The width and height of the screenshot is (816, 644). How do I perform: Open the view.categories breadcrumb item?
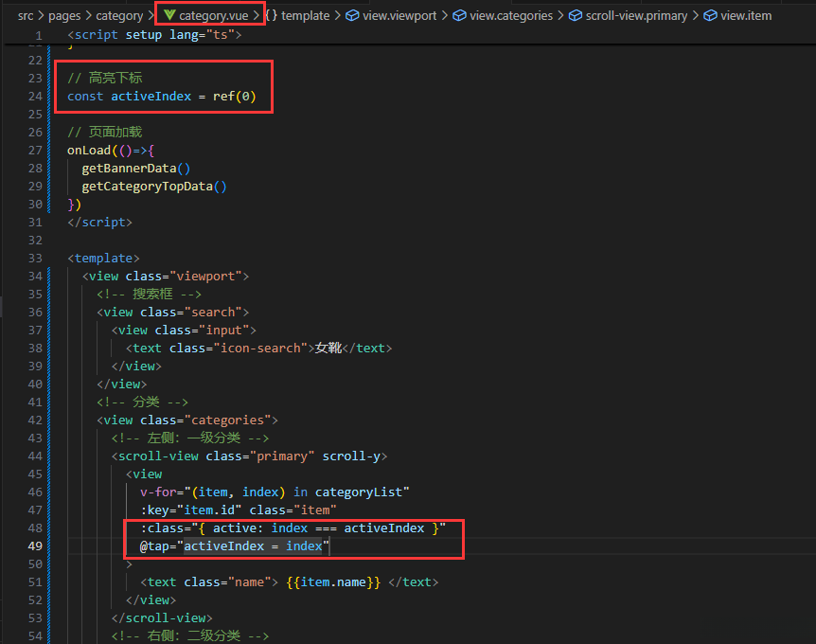(511, 15)
